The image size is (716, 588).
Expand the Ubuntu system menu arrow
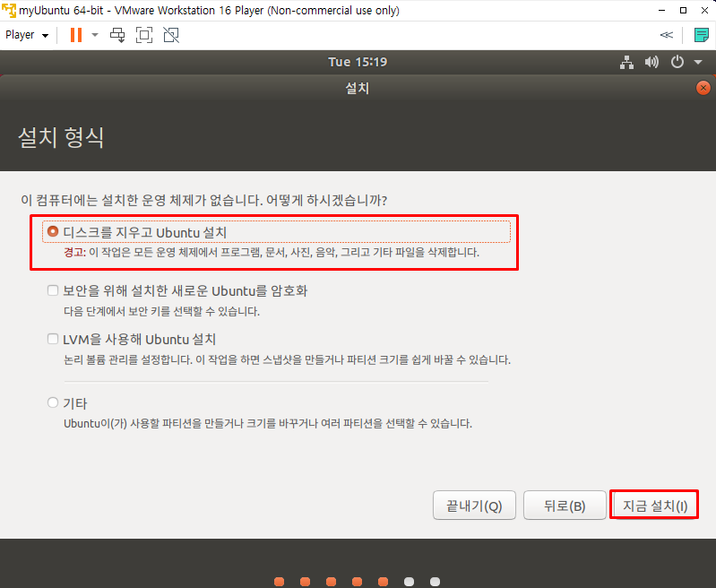[x=698, y=62]
